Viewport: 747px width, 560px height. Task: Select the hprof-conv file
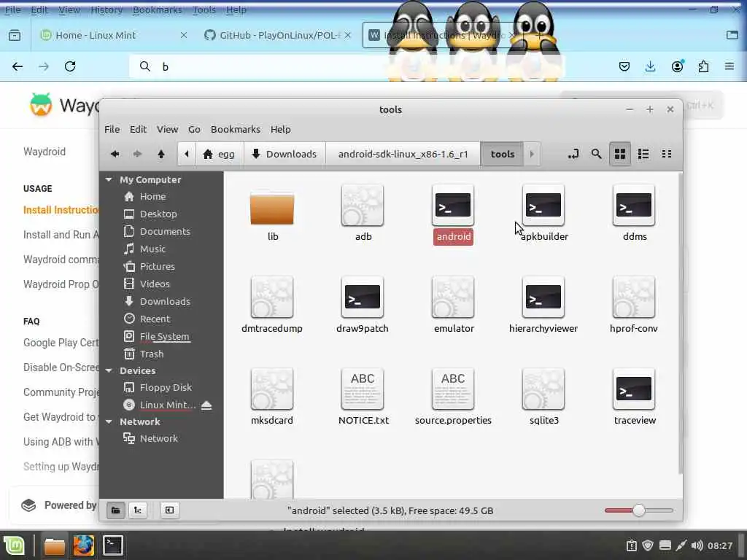pyautogui.click(x=634, y=297)
